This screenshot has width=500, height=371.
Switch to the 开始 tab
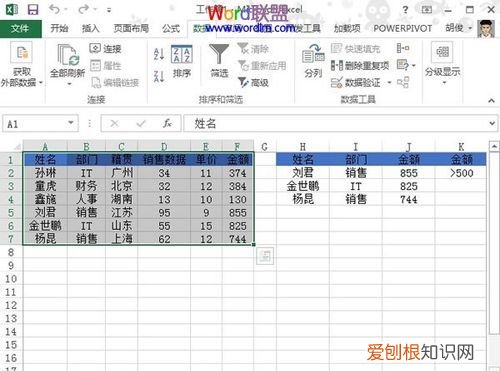click(59, 28)
